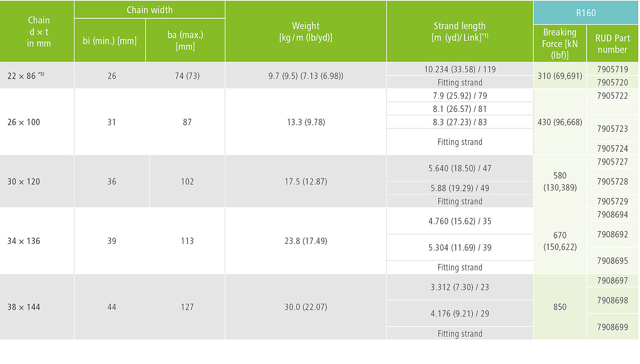Select part number 7905728
The width and height of the screenshot is (640, 364).
[x=613, y=181]
